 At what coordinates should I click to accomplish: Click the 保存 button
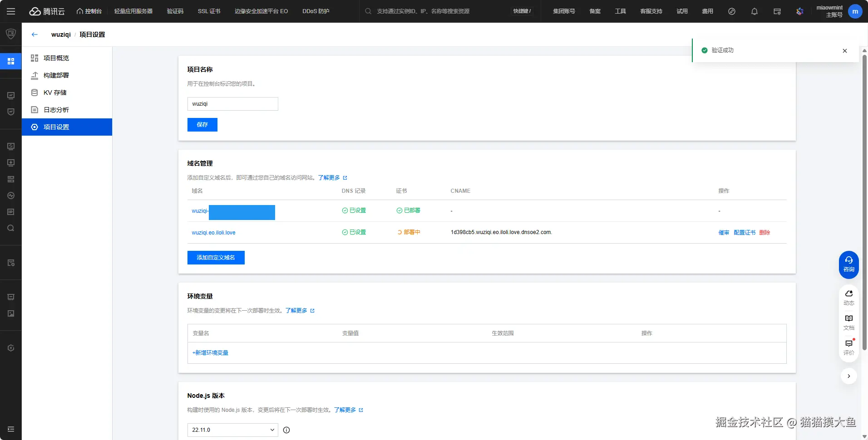(202, 125)
